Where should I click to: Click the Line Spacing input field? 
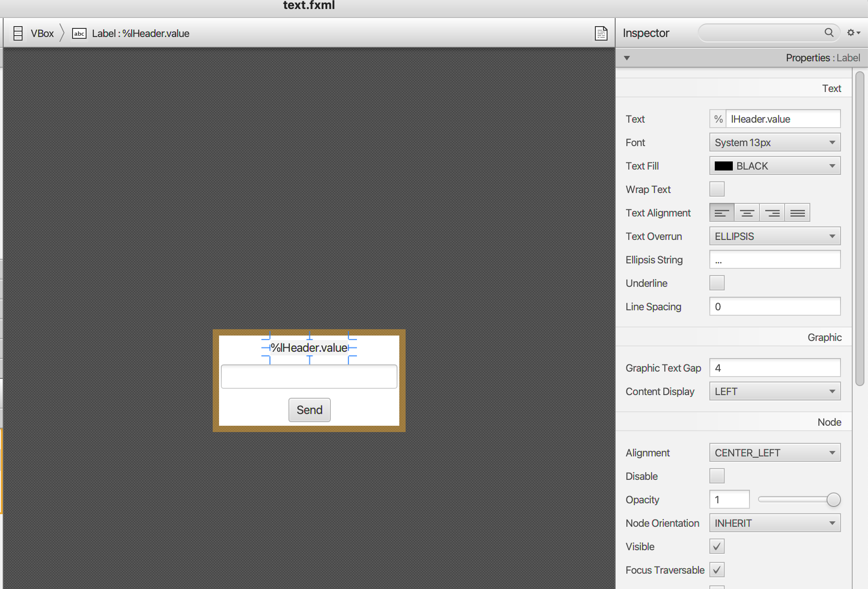click(775, 307)
